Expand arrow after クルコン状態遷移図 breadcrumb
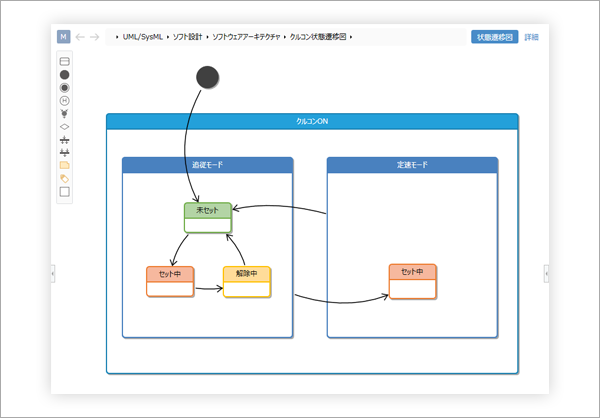The width and height of the screenshot is (600, 418). click(351, 37)
